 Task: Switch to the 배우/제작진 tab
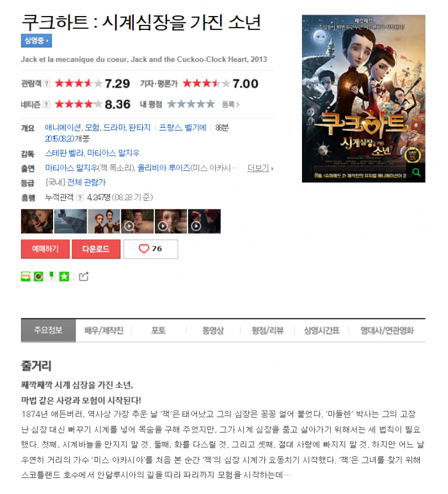pos(104,330)
